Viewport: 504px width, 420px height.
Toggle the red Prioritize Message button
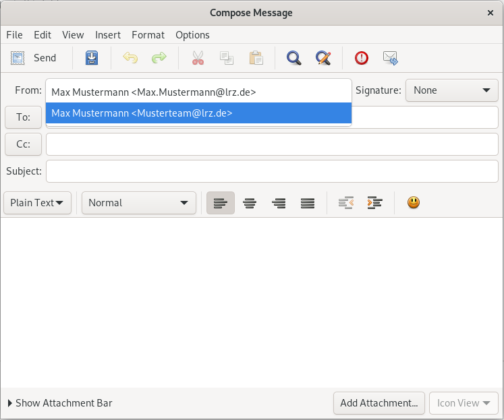[362, 58]
